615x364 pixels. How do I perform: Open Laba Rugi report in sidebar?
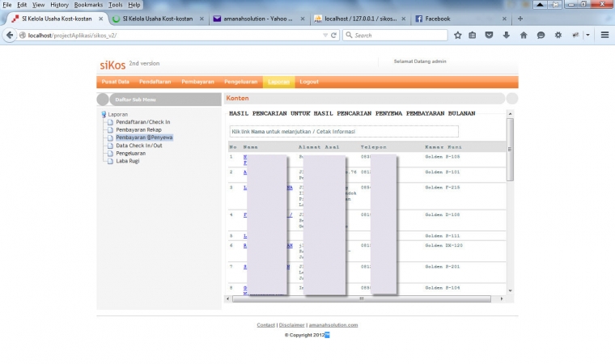pyautogui.click(x=128, y=161)
